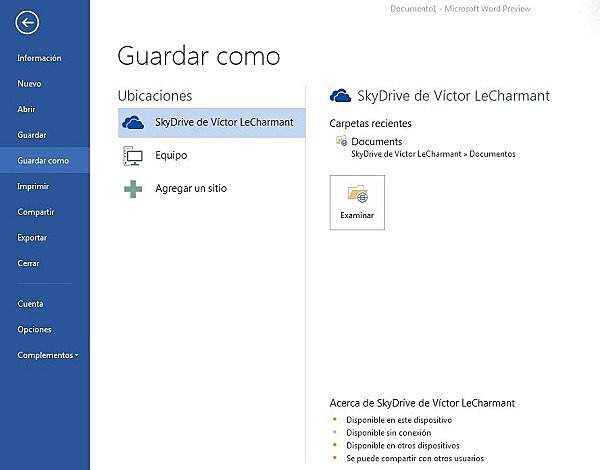
Task: Click the Examinar browse button
Action: [x=357, y=202]
